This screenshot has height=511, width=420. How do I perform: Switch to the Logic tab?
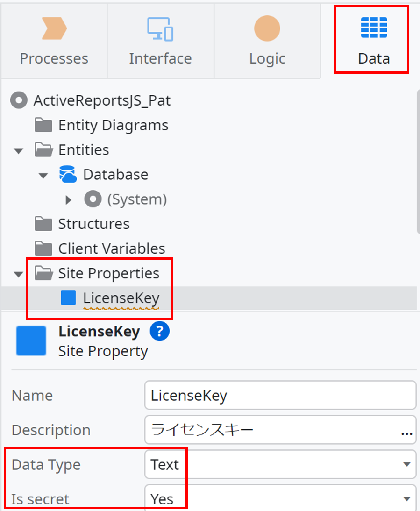[267, 41]
